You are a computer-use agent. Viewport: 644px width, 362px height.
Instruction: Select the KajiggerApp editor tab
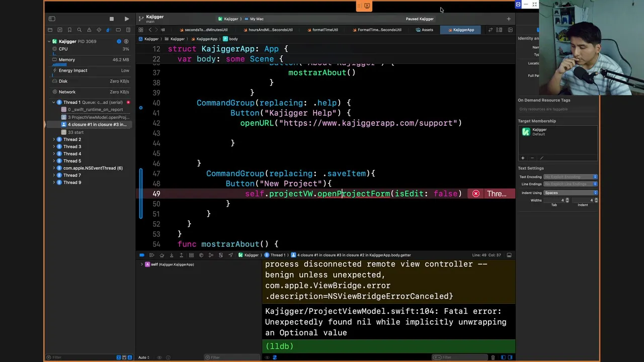[x=460, y=30]
